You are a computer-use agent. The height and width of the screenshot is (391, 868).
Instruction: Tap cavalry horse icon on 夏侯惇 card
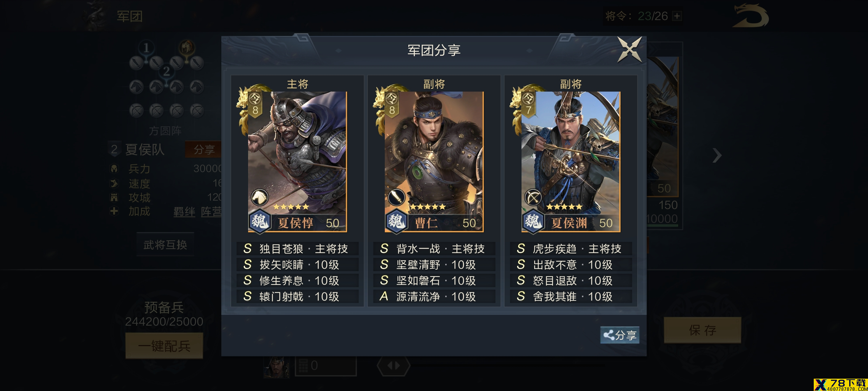pyautogui.click(x=260, y=197)
